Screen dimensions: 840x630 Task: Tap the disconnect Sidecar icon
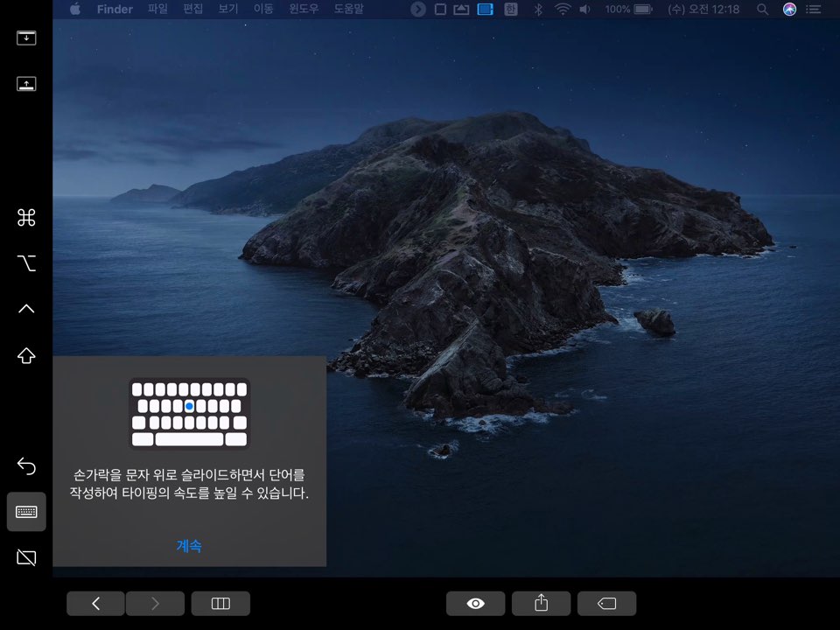26,557
